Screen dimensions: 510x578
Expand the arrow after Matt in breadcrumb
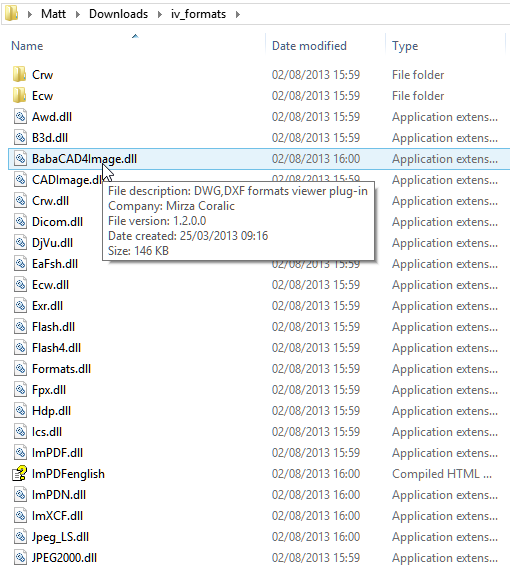point(78,14)
